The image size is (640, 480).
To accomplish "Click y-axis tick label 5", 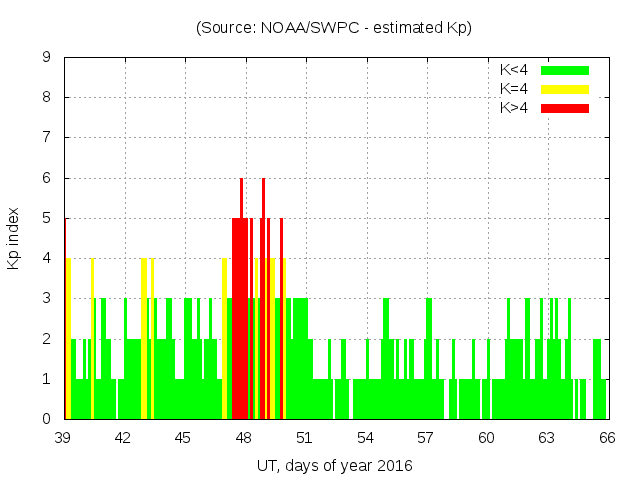I will coord(47,218).
